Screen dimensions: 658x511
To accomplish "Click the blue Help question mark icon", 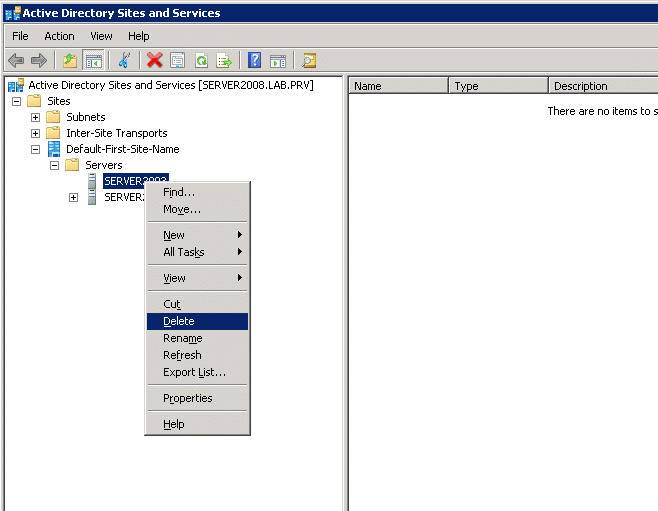I will tap(254, 60).
